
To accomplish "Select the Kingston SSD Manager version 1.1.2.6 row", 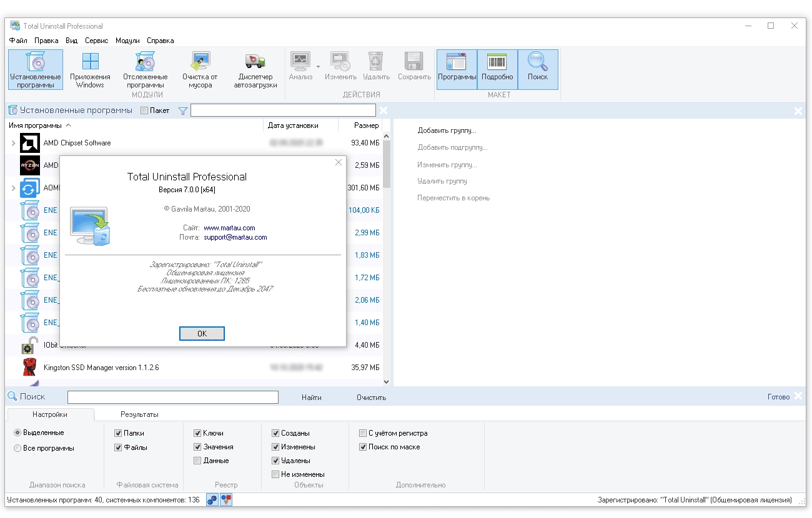I will tap(194, 368).
